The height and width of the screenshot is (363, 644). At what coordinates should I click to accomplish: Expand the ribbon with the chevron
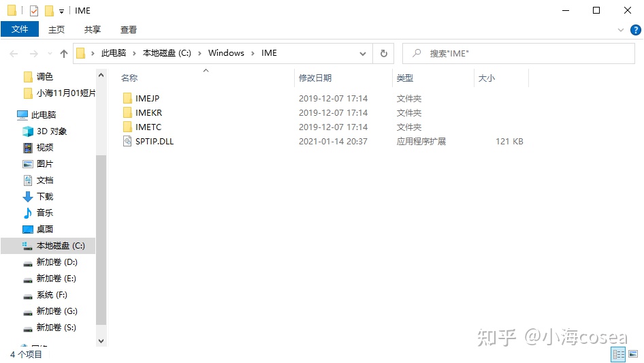coord(621,30)
